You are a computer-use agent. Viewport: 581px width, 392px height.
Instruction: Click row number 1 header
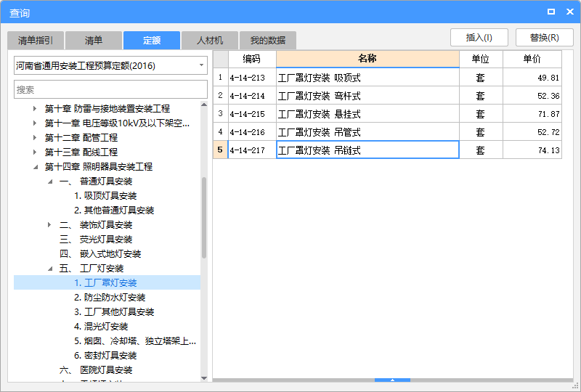click(x=221, y=78)
